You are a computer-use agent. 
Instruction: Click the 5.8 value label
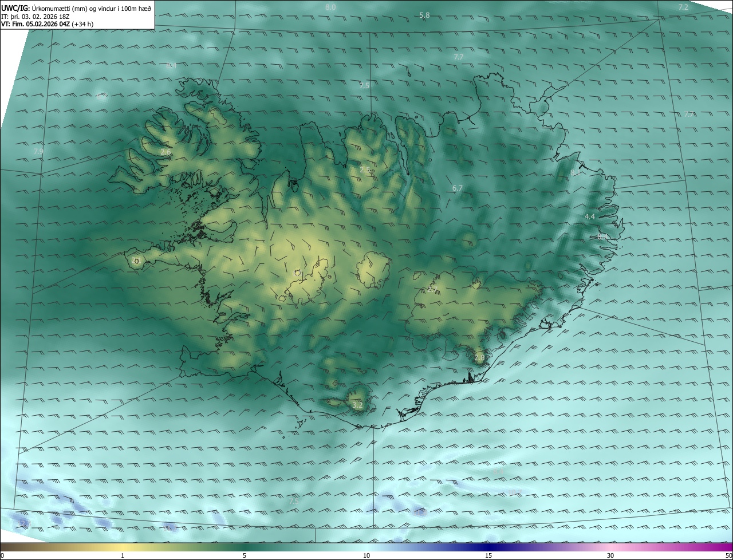[424, 15]
